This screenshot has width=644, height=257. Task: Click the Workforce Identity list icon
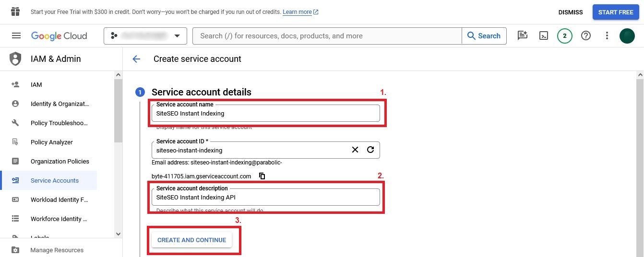click(15, 219)
